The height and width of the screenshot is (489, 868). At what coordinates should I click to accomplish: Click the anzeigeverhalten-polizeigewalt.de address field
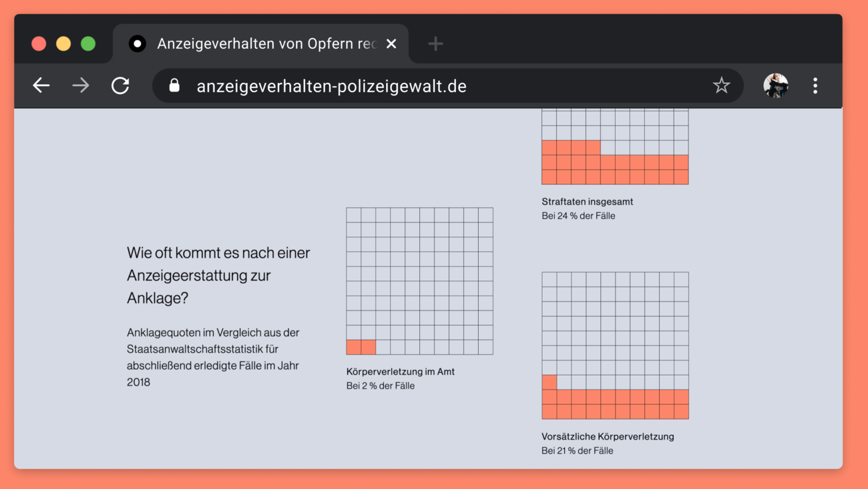point(441,86)
